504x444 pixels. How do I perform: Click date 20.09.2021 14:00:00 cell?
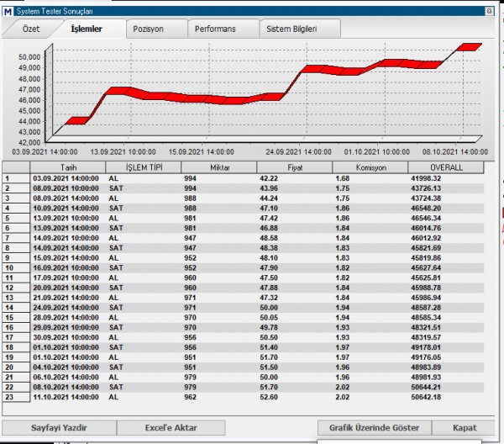click(66, 288)
